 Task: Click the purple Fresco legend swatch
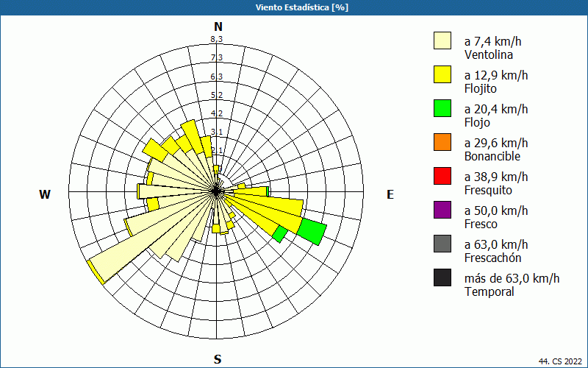(x=442, y=210)
